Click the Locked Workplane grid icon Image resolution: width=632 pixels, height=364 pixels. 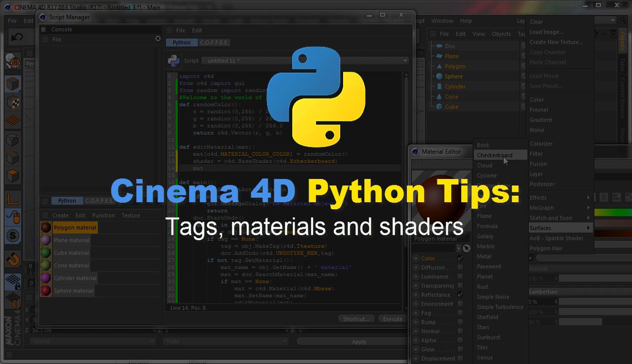coord(13,282)
